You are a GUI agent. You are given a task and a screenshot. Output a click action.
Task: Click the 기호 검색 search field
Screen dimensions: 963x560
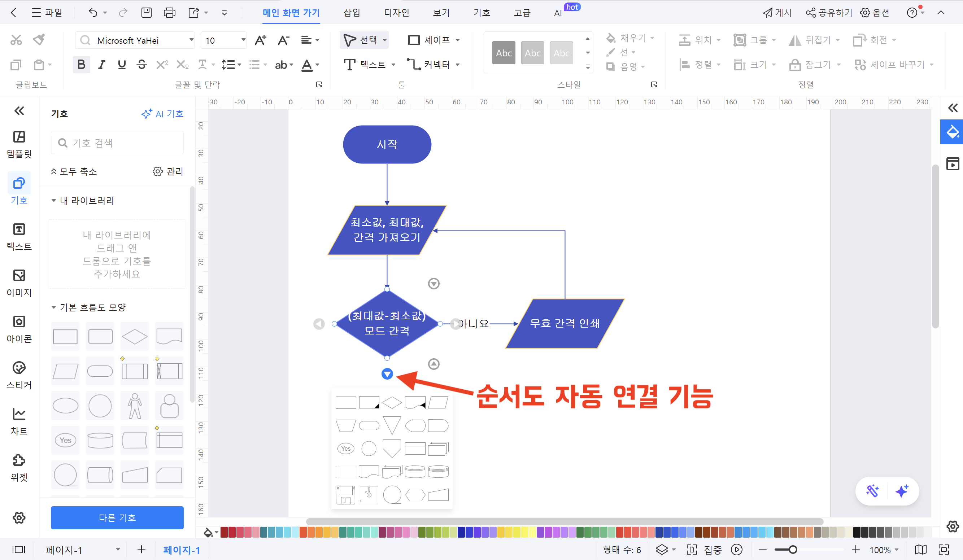pyautogui.click(x=117, y=143)
